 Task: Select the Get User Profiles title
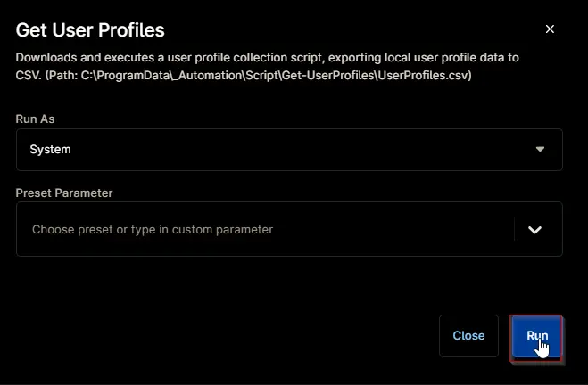click(x=90, y=30)
